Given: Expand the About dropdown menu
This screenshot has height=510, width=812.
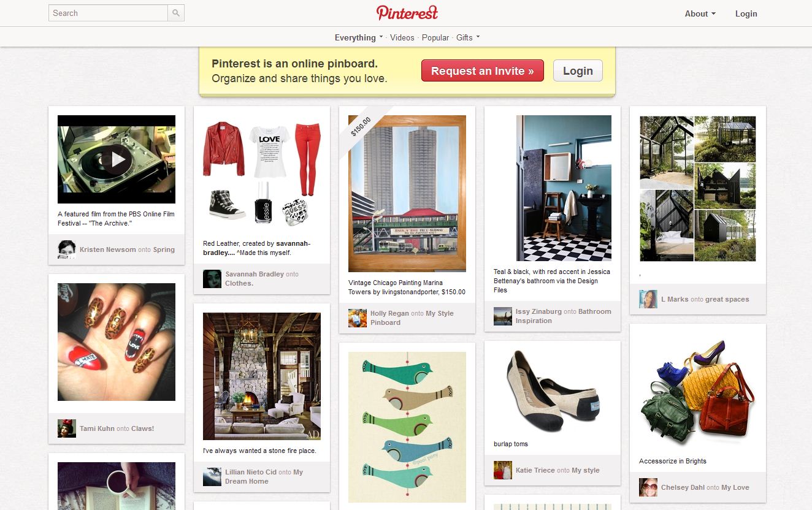Looking at the screenshot, I should (x=700, y=13).
